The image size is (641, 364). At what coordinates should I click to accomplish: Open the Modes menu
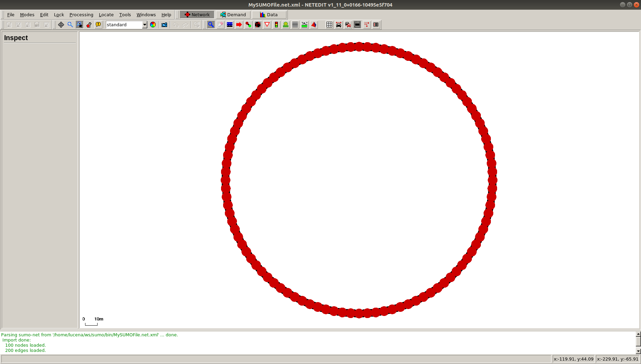click(x=27, y=15)
